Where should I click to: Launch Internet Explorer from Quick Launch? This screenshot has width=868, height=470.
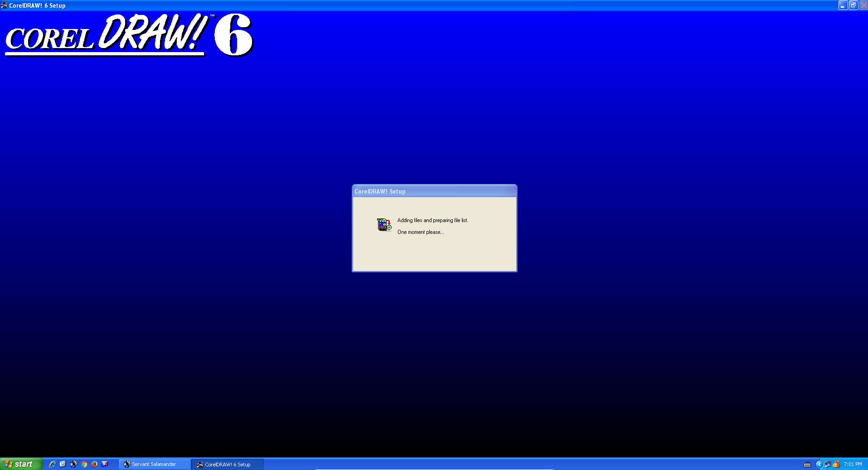pos(53,464)
